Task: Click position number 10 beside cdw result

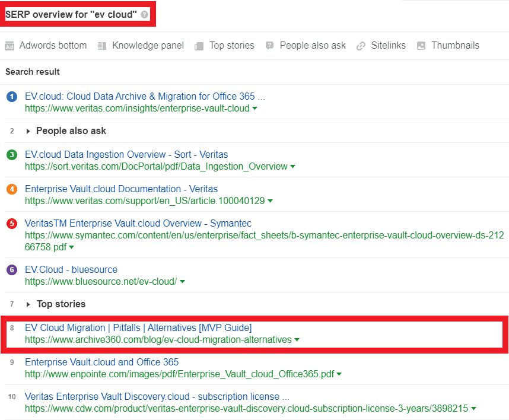Action: (x=12, y=397)
